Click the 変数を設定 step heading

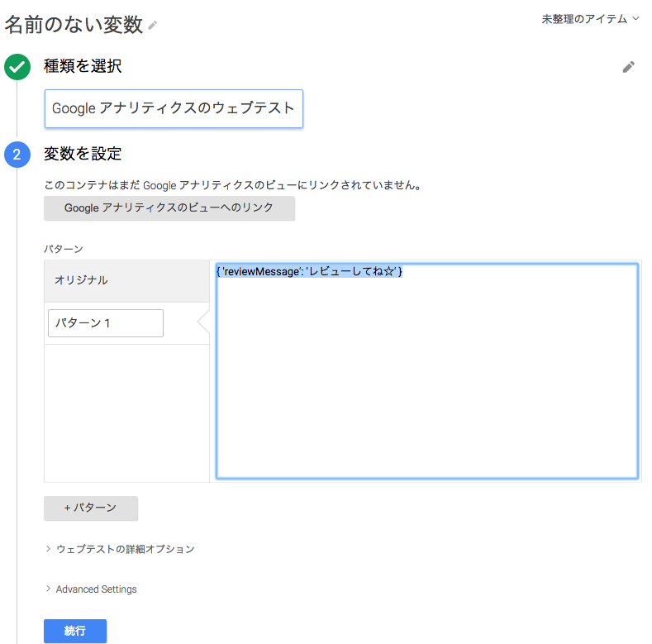(83, 154)
